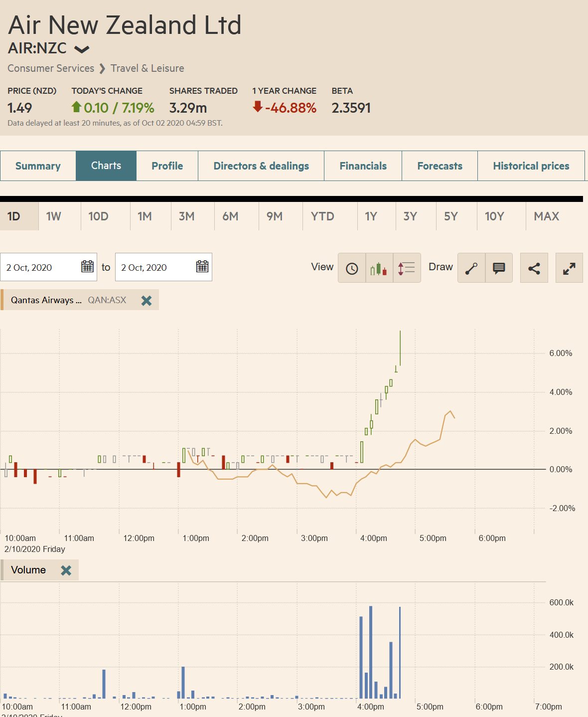Add a chart annotation comment

499,268
